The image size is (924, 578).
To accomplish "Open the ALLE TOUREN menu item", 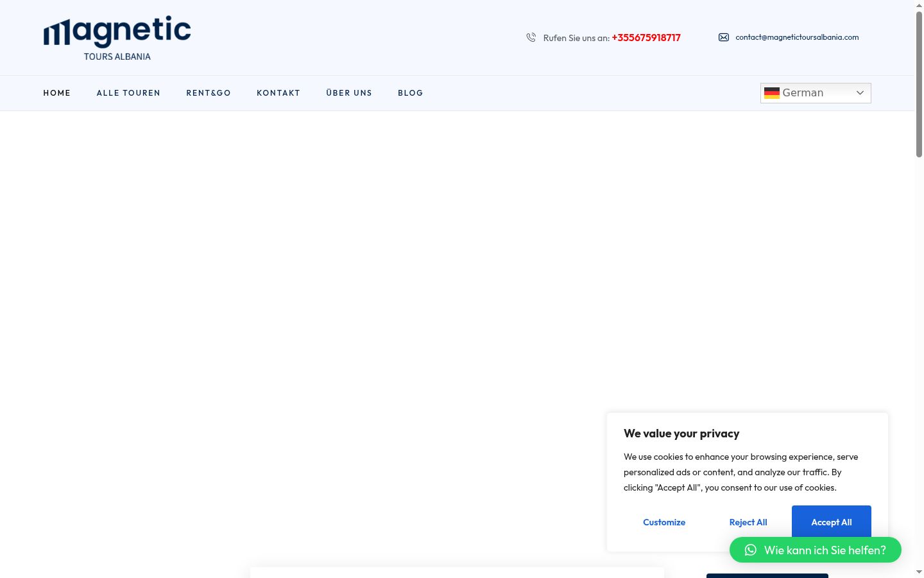I will coord(128,93).
